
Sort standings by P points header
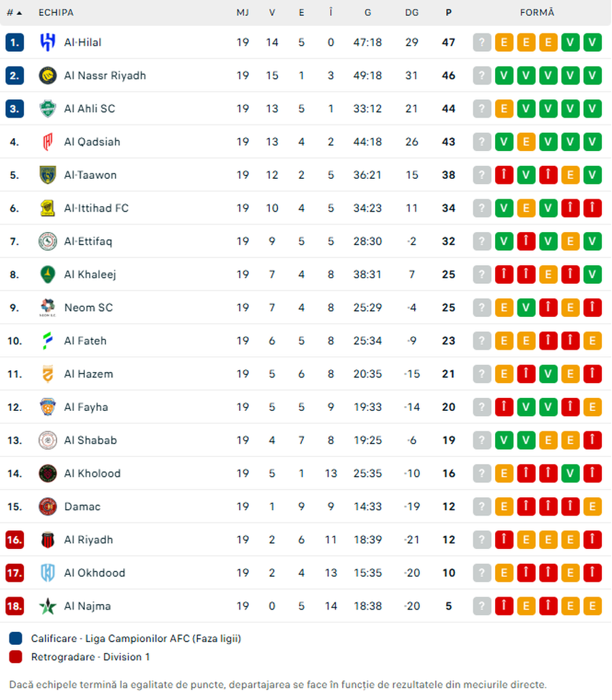click(x=448, y=13)
